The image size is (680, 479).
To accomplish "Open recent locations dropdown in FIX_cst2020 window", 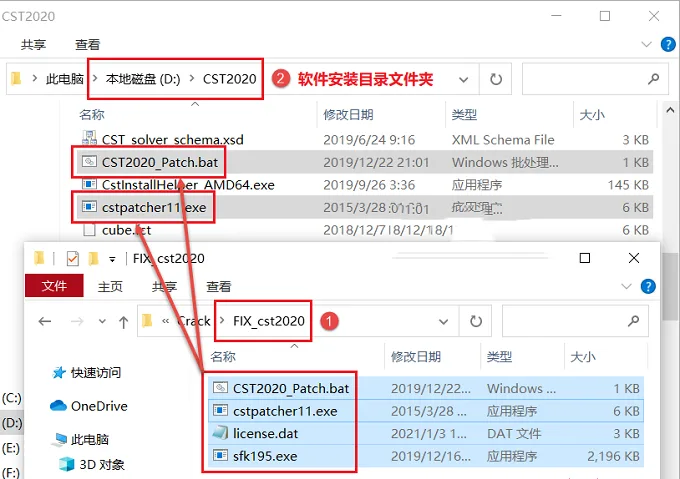I will coord(102,321).
